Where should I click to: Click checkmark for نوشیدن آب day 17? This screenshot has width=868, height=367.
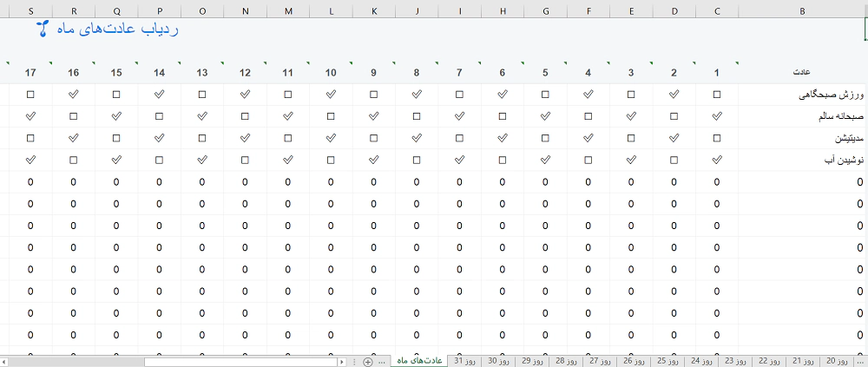pyautogui.click(x=31, y=159)
